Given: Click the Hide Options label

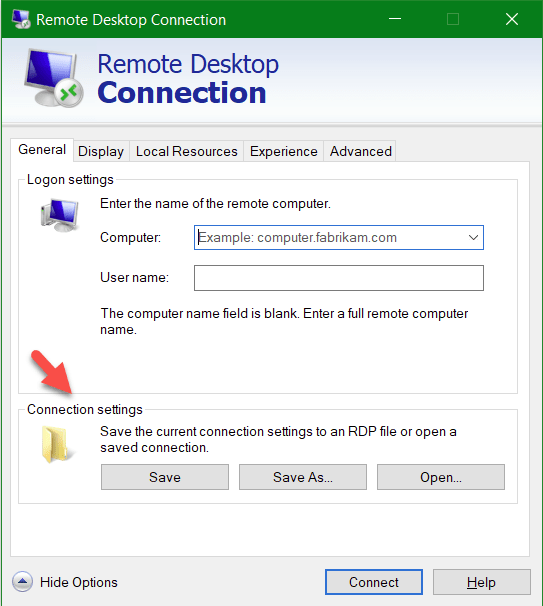Looking at the screenshot, I should click(78, 582).
